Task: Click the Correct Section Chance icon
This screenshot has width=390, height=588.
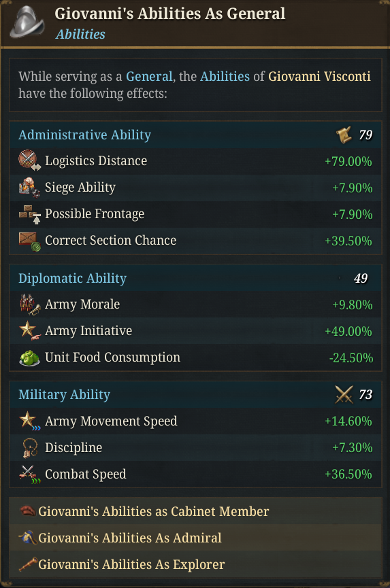Action: click(x=29, y=241)
